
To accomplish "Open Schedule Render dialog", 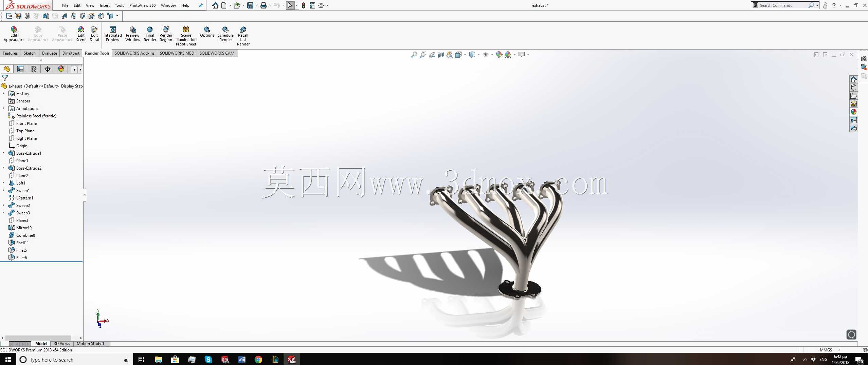I will (225, 34).
